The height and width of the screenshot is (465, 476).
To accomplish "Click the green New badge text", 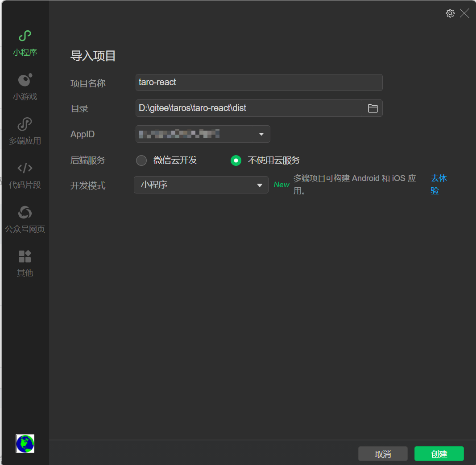I will [281, 185].
